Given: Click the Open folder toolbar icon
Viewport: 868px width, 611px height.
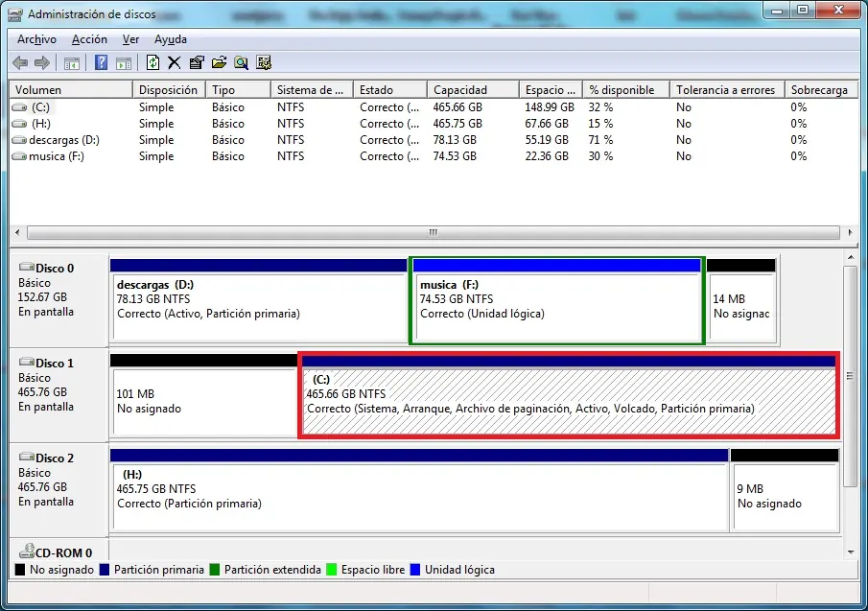Looking at the screenshot, I should 219,62.
